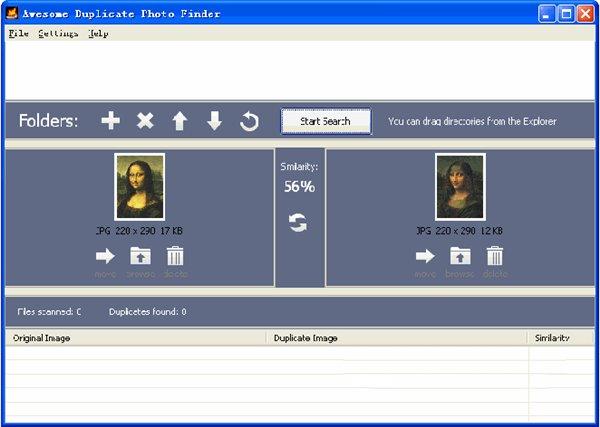Image resolution: width=600 pixels, height=427 pixels.
Task: Sort by Duplicate Image column header
Action: pos(396,338)
